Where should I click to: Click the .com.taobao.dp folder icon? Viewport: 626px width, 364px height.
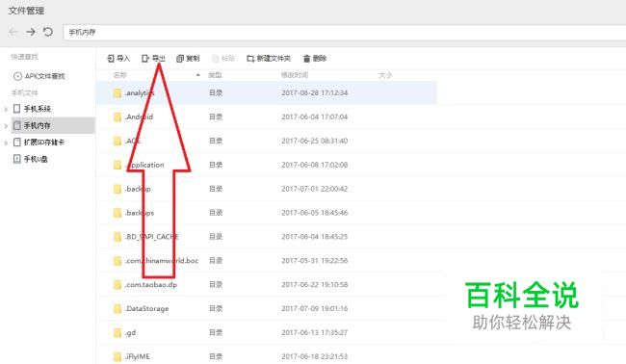coord(117,285)
